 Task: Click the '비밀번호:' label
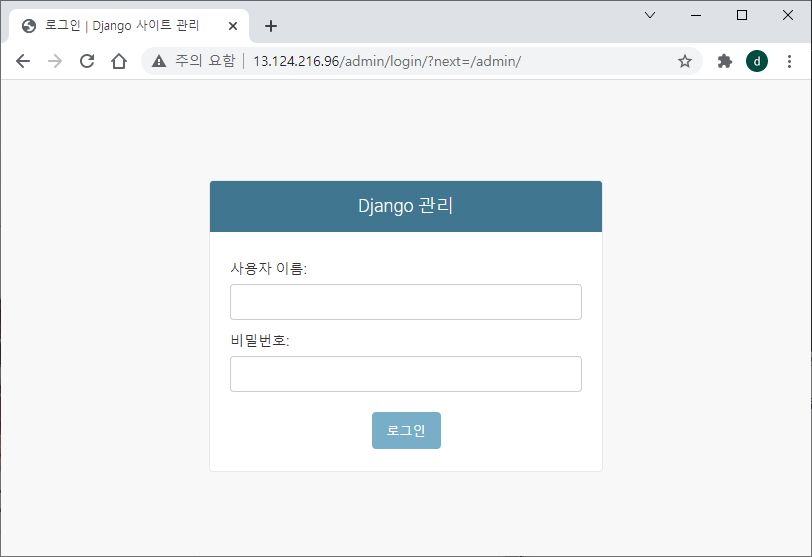tap(260, 340)
